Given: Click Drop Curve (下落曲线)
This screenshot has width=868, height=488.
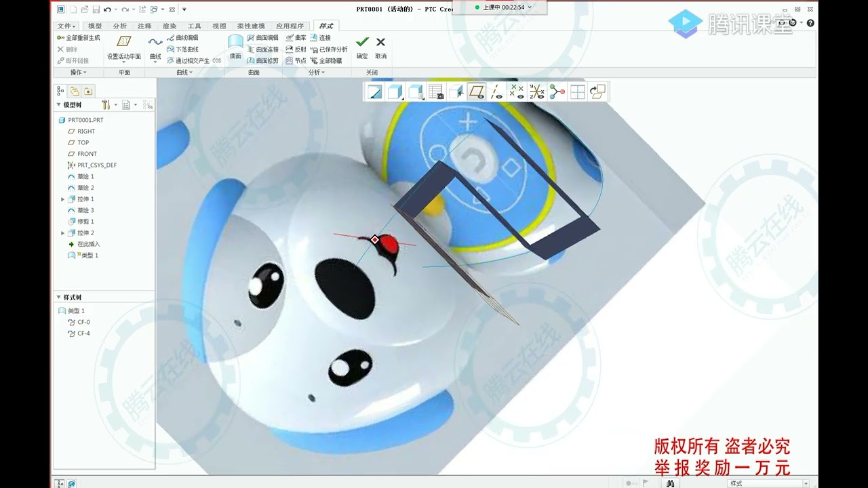Looking at the screenshot, I should tap(182, 49).
